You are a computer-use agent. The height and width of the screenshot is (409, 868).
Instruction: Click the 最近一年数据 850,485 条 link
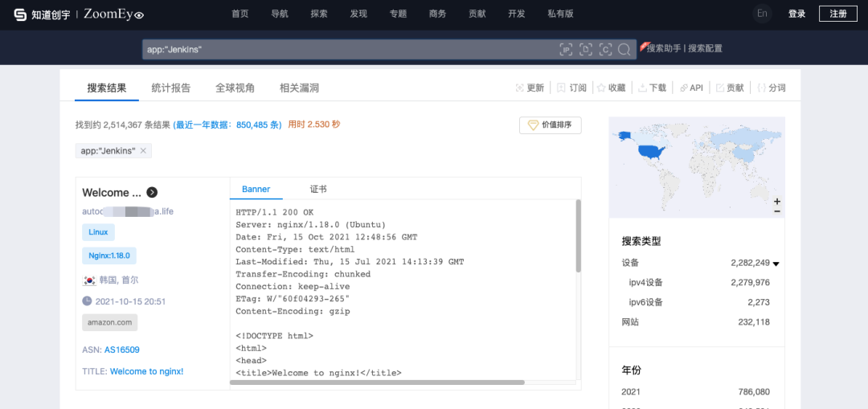(x=227, y=125)
